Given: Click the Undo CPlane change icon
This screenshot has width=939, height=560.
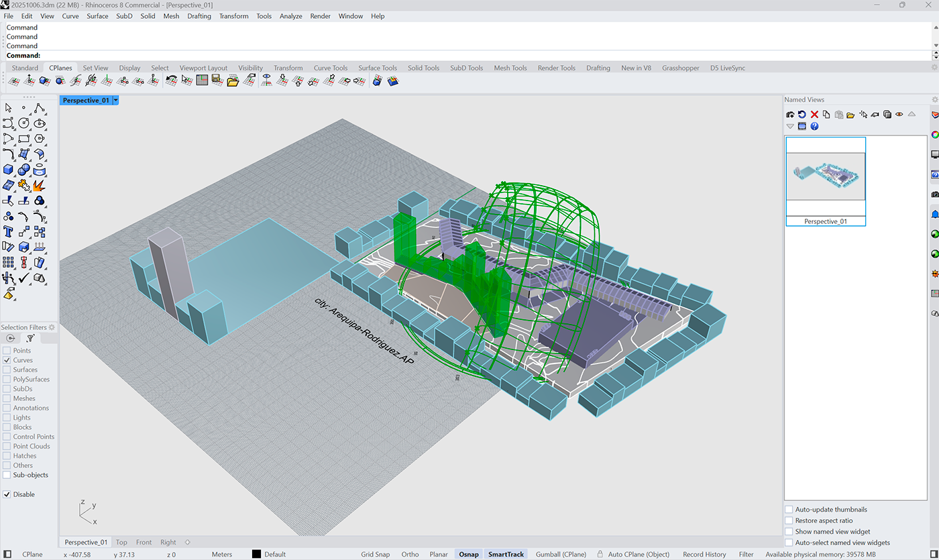Looking at the screenshot, I should coord(172,81).
